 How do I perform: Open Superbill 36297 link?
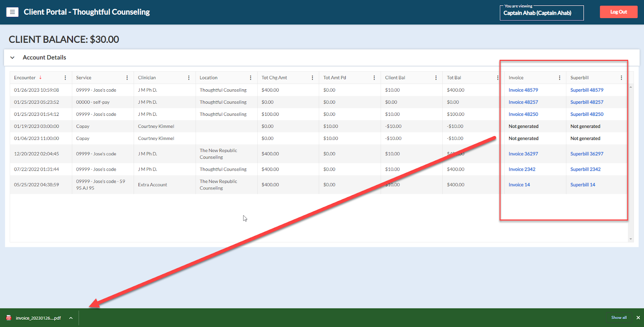coord(586,154)
